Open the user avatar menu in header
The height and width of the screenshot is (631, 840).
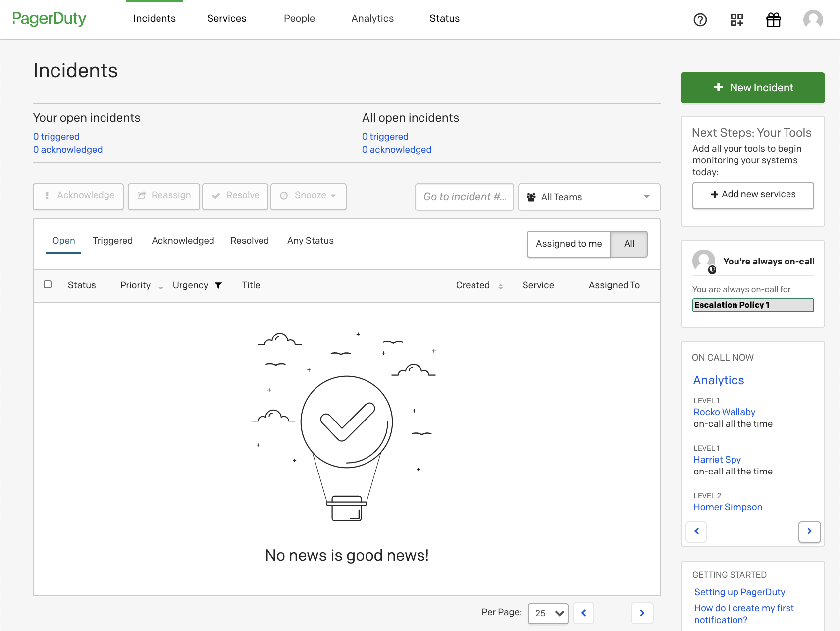(x=813, y=20)
